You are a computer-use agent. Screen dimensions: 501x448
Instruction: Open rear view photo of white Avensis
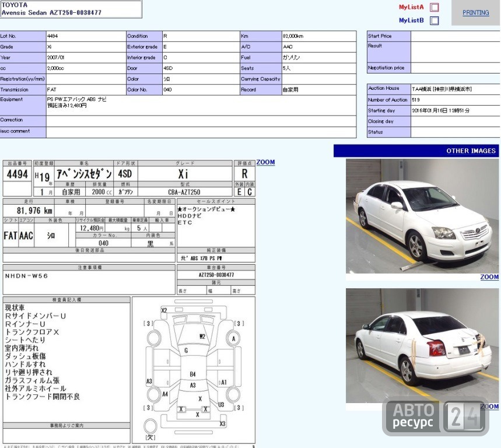pos(422,345)
